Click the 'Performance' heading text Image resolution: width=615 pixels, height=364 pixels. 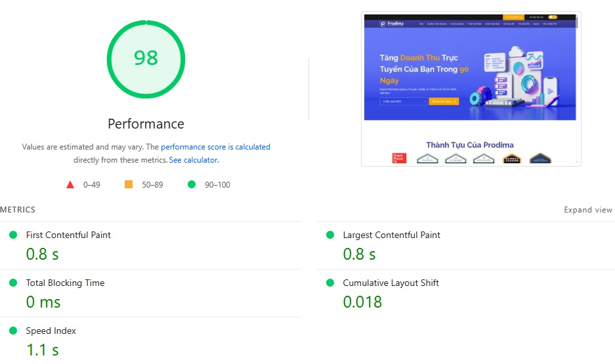coord(146,124)
